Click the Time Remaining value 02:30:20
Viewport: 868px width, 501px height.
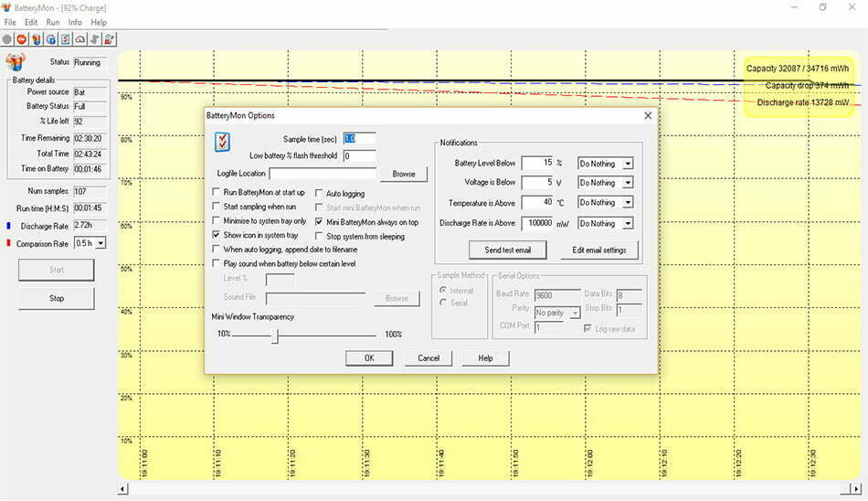click(x=90, y=139)
